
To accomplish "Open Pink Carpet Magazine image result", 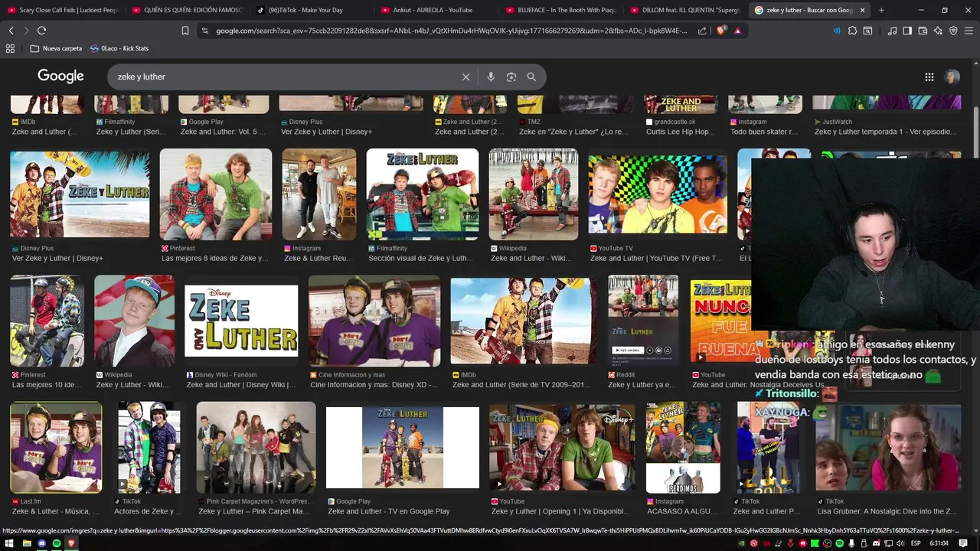I will tap(256, 448).
